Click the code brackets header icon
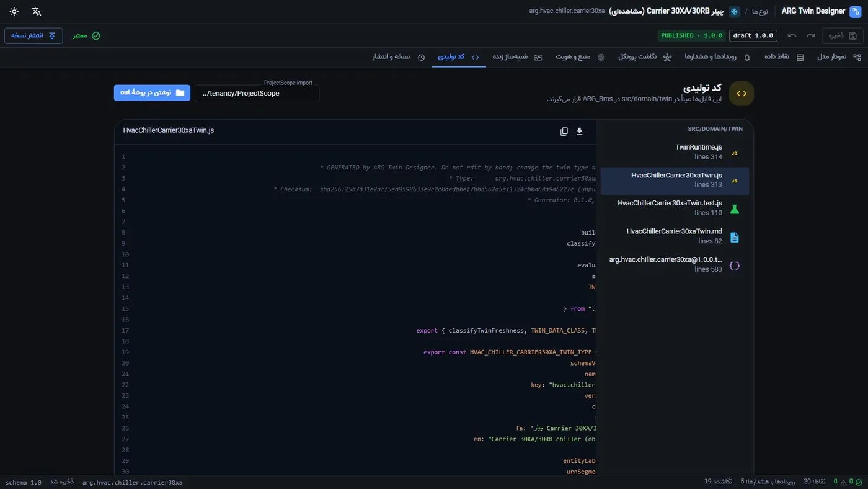Image resolution: width=868 pixels, height=489 pixels. 742,94
